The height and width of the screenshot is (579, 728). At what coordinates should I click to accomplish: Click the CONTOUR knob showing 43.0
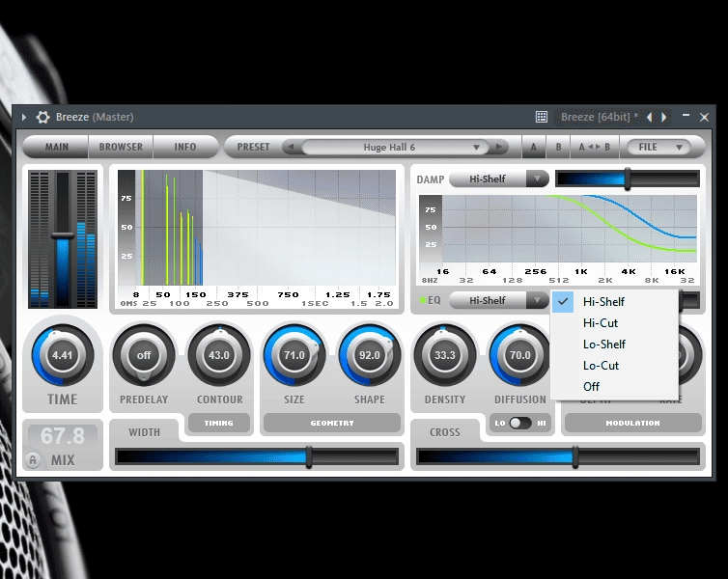(218, 355)
